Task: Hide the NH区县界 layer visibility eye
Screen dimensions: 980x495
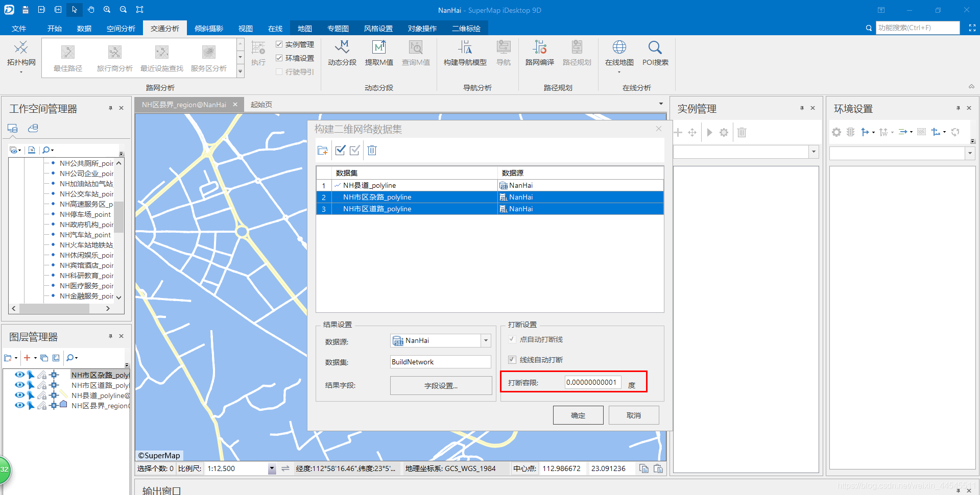Action: [20, 405]
